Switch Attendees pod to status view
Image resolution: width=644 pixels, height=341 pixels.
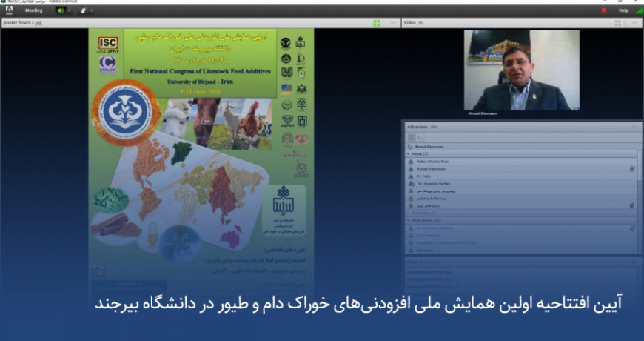420,137
